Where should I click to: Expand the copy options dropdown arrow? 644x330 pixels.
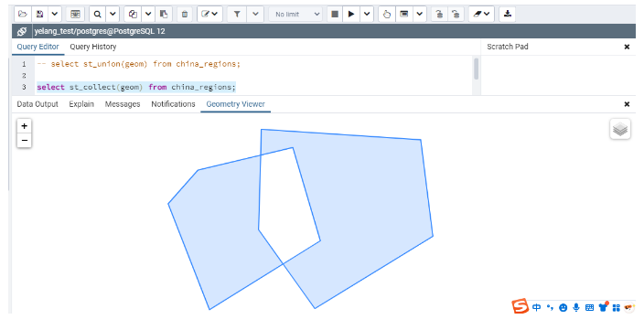(148, 14)
